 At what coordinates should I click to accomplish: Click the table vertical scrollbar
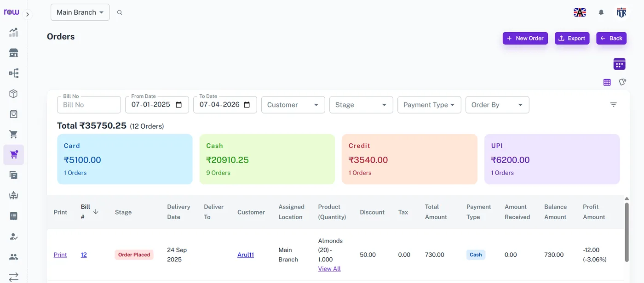click(x=627, y=232)
